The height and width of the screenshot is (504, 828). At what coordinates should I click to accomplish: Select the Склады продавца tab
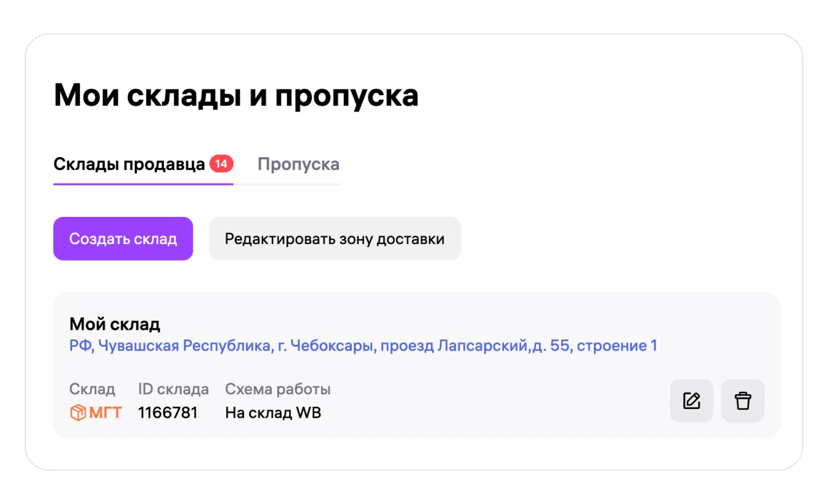click(x=129, y=165)
